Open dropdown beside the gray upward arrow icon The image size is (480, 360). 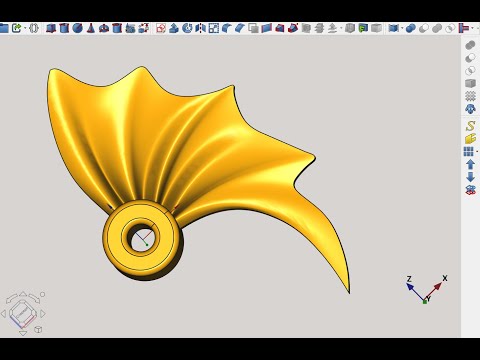[341, 29]
